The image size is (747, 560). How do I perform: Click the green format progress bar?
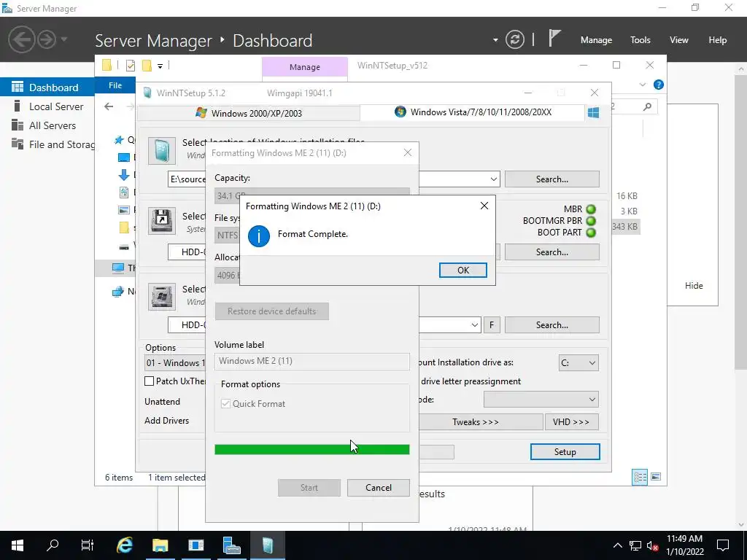click(x=312, y=449)
